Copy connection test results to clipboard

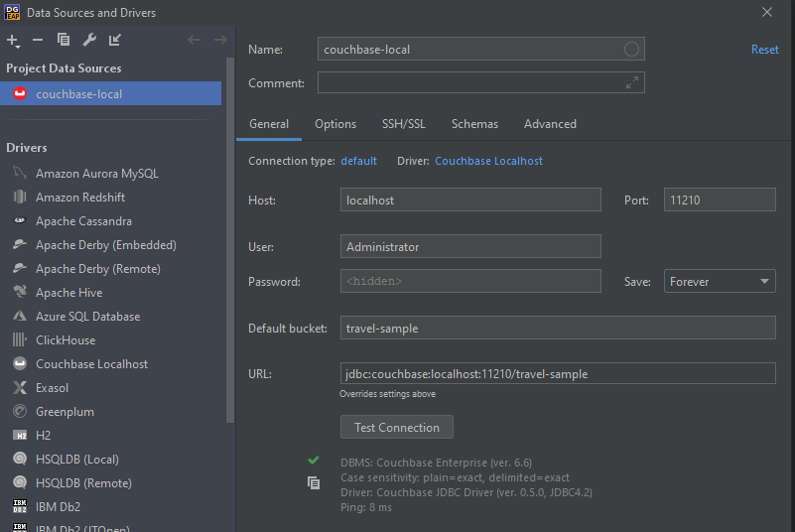pos(314,482)
